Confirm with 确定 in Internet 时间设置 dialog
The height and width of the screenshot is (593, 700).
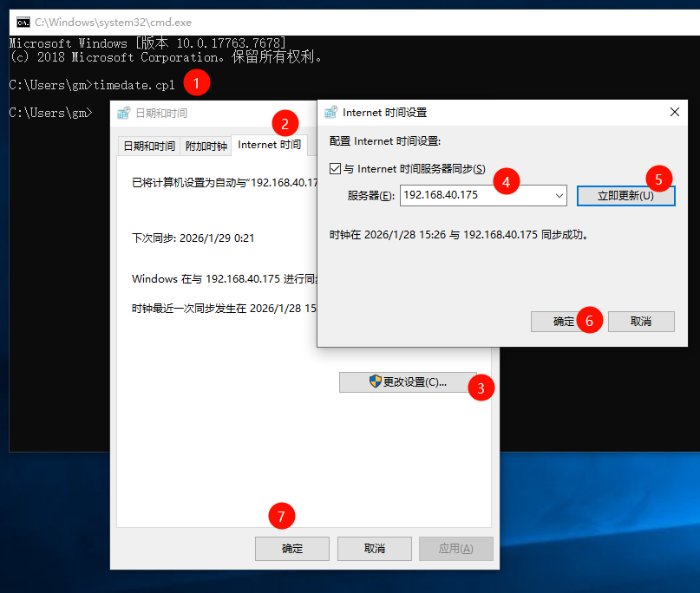click(564, 321)
